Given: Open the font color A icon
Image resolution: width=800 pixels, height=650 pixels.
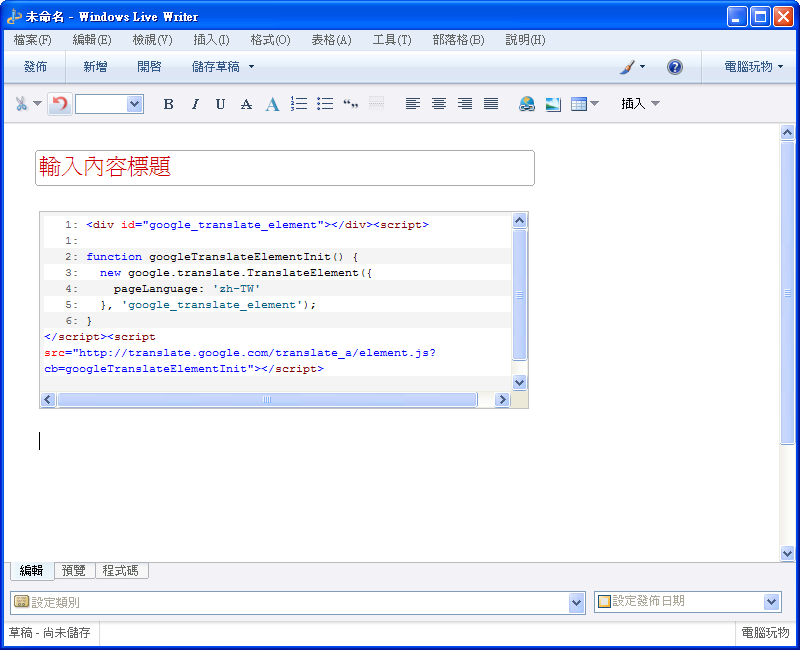Looking at the screenshot, I should 272,104.
